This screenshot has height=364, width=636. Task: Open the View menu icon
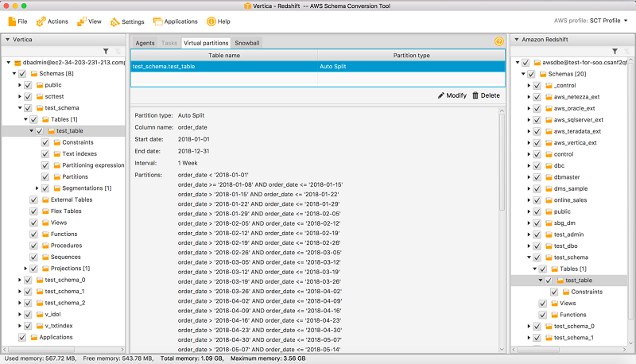click(82, 21)
